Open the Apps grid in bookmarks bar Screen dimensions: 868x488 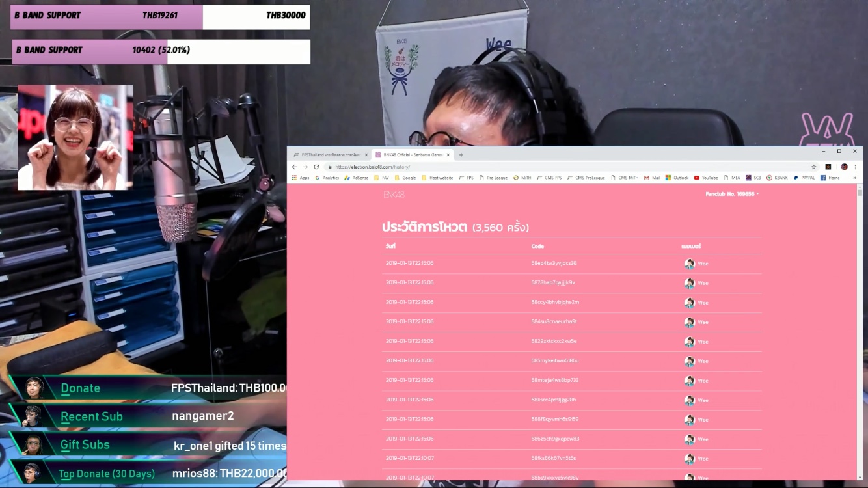click(x=301, y=178)
